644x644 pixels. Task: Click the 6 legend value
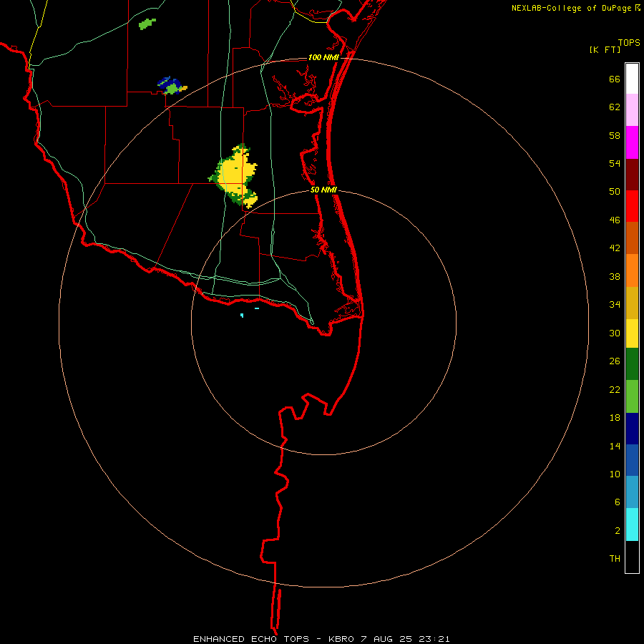click(618, 502)
